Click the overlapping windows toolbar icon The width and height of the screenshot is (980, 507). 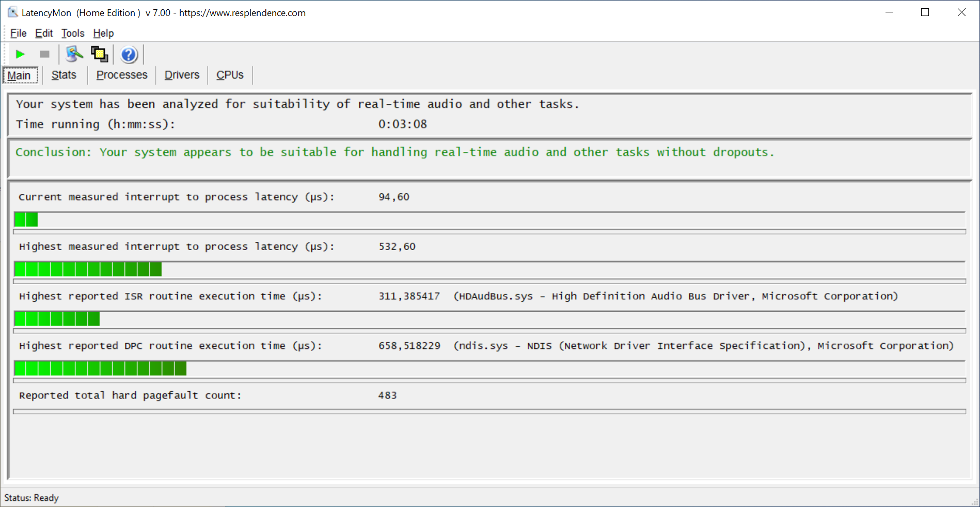(x=99, y=54)
